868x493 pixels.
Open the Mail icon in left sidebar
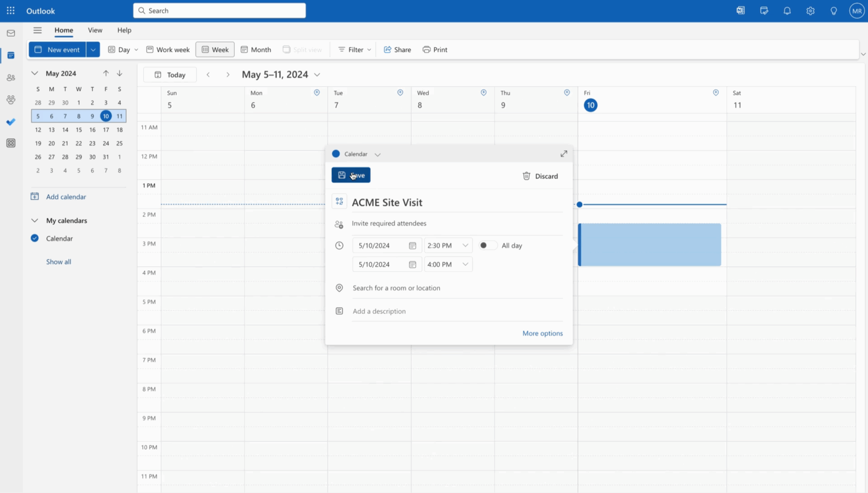tap(11, 33)
